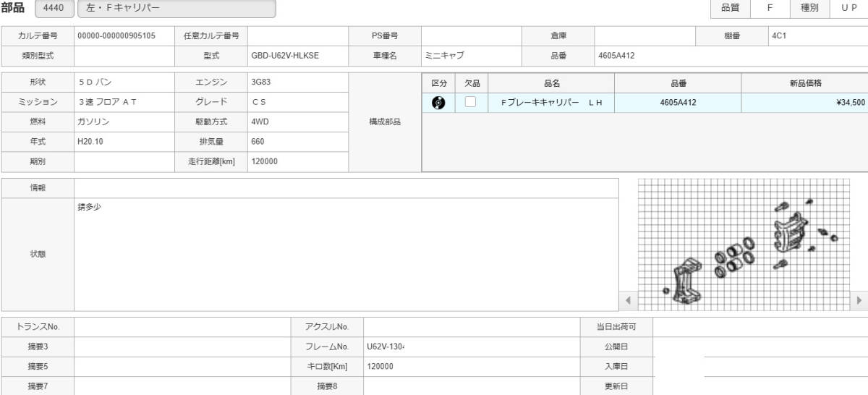Click the empty 摘要3 field
The image size is (868, 395).
pyautogui.click(x=182, y=347)
